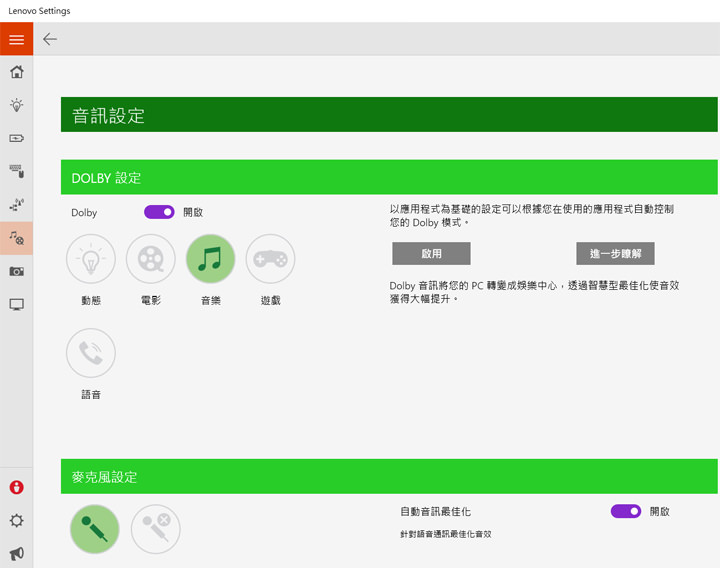Screen dimensions: 720x568
Task: Select the Dolby 電影 (Movie) mode
Action: [x=151, y=260]
